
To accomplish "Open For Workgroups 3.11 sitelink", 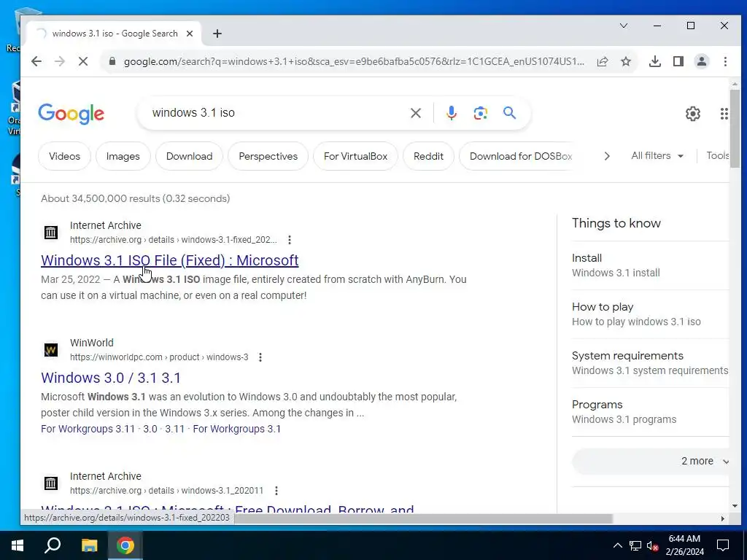I will [88, 429].
